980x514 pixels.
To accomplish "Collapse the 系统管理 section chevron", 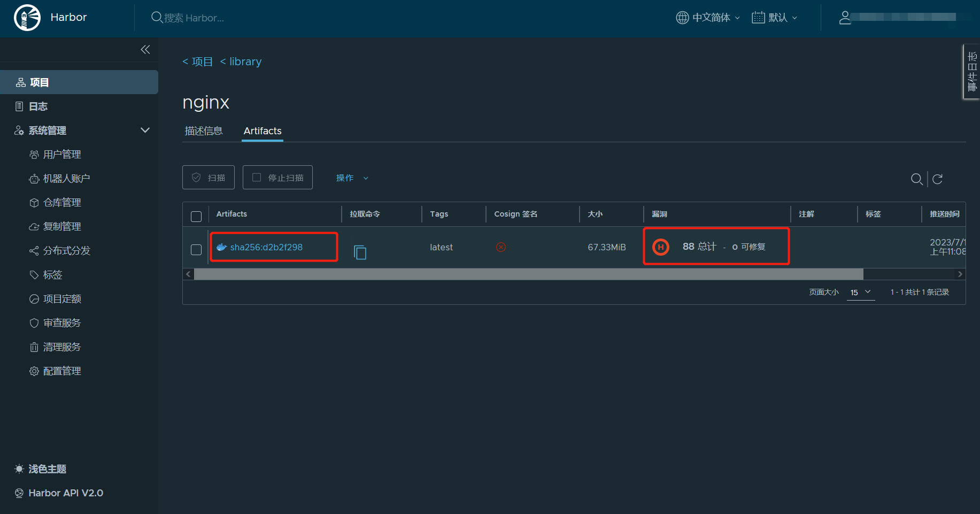I will coord(145,130).
